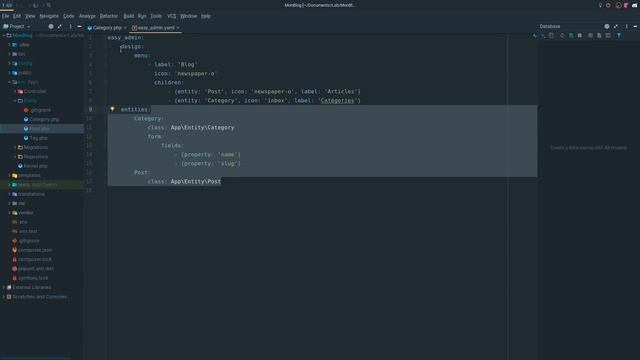
Task: Select .env.test in the project tree
Action: (x=28, y=231)
